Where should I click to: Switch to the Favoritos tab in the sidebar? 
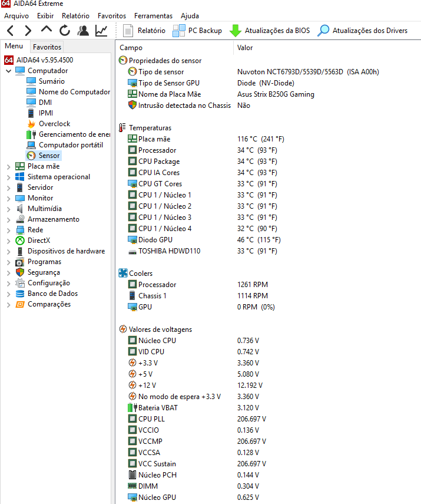[47, 47]
